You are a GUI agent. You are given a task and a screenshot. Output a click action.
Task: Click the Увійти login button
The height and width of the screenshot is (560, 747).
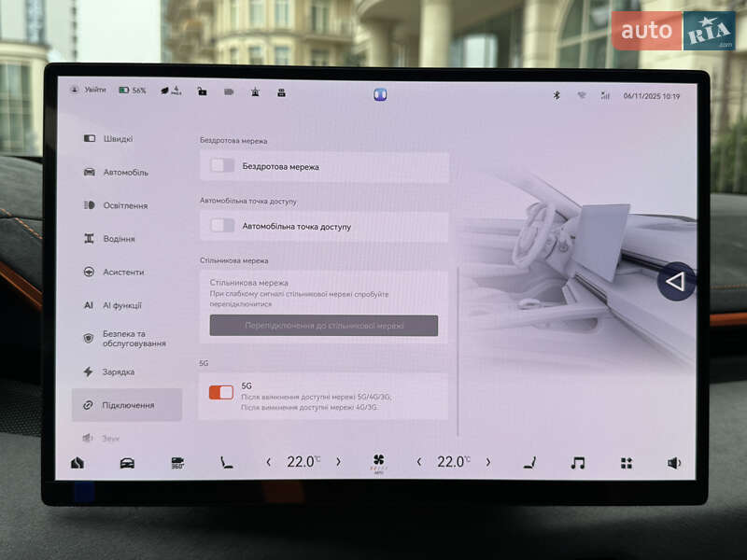[x=89, y=91]
